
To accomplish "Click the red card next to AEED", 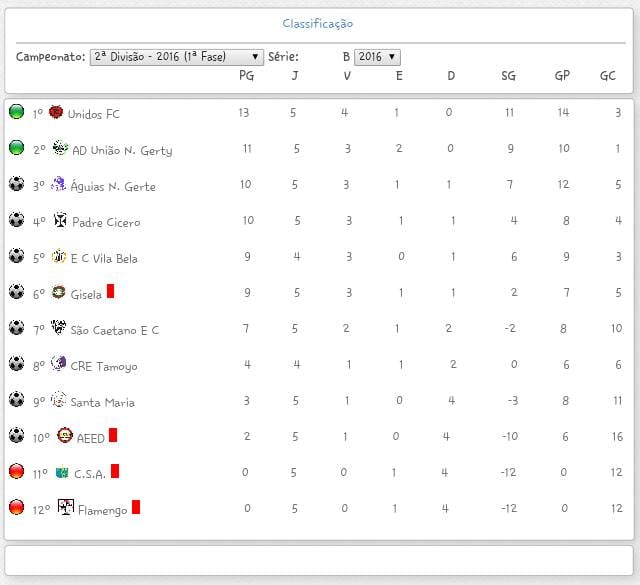I will point(114,435).
